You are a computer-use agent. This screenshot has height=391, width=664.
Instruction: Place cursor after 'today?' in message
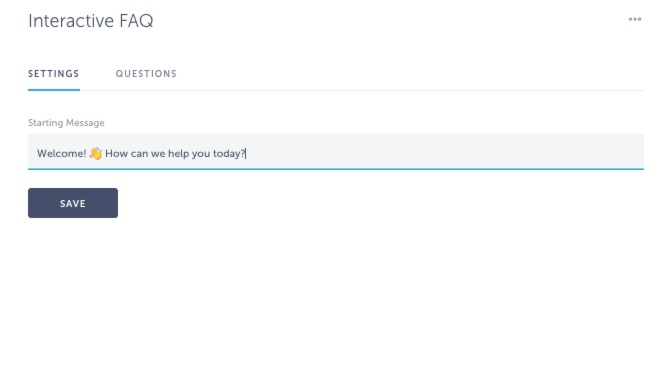tap(246, 153)
